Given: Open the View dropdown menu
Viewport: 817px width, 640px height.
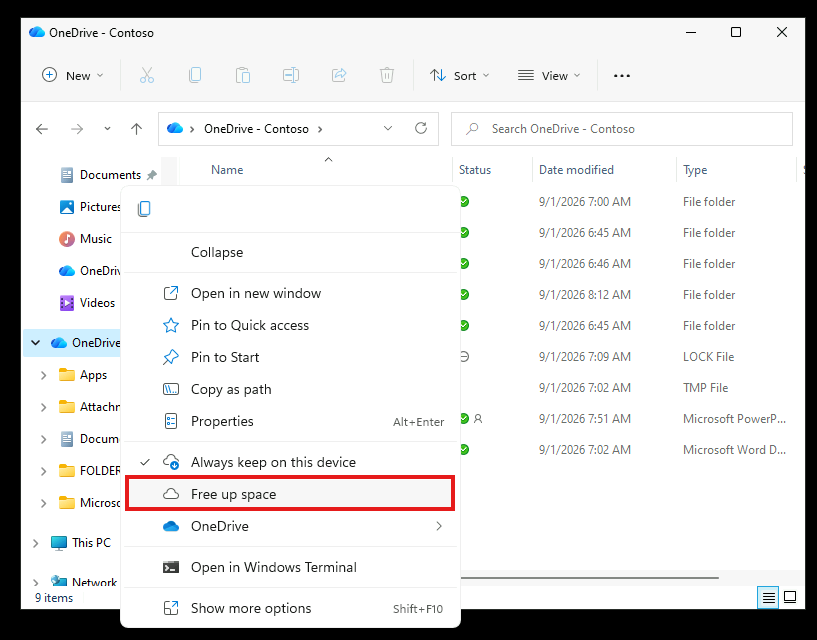Looking at the screenshot, I should point(549,76).
